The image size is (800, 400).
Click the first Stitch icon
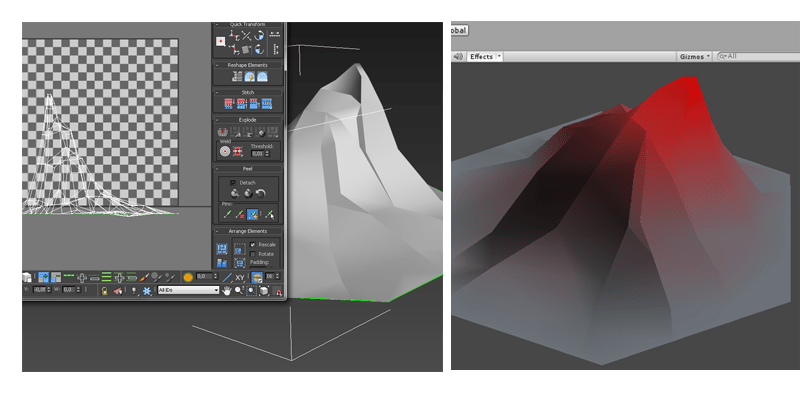click(228, 104)
